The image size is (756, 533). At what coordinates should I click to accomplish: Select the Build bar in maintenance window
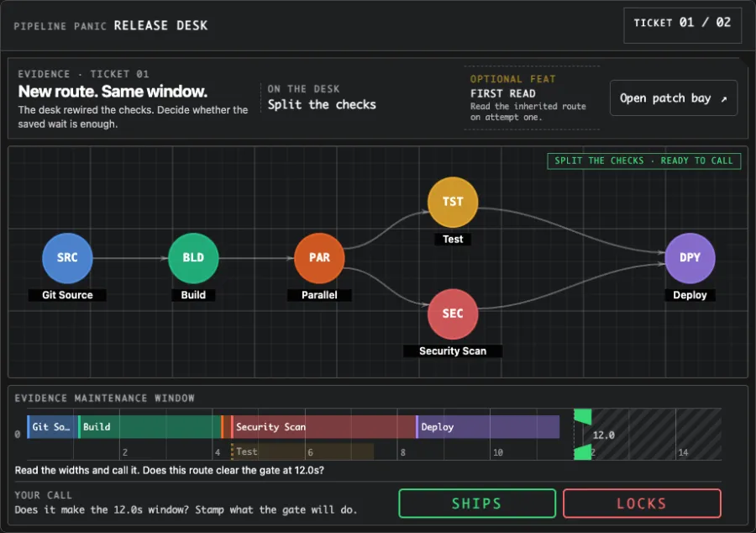click(x=150, y=427)
